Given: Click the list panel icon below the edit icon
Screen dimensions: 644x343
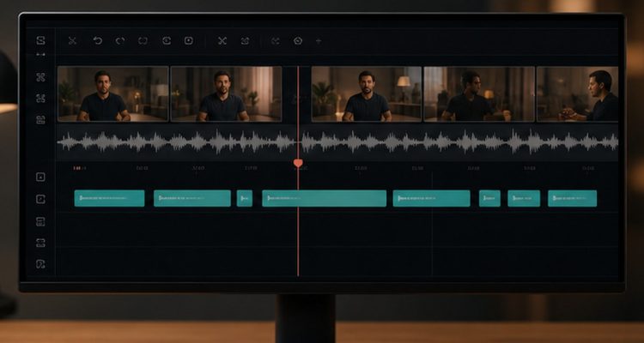Looking at the screenshot, I should coord(40,221).
